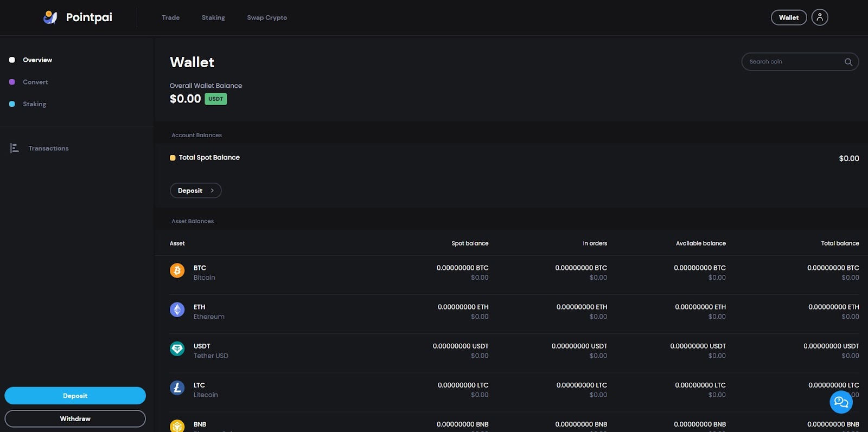
Task: Click the Tether USD label
Action: tap(211, 356)
